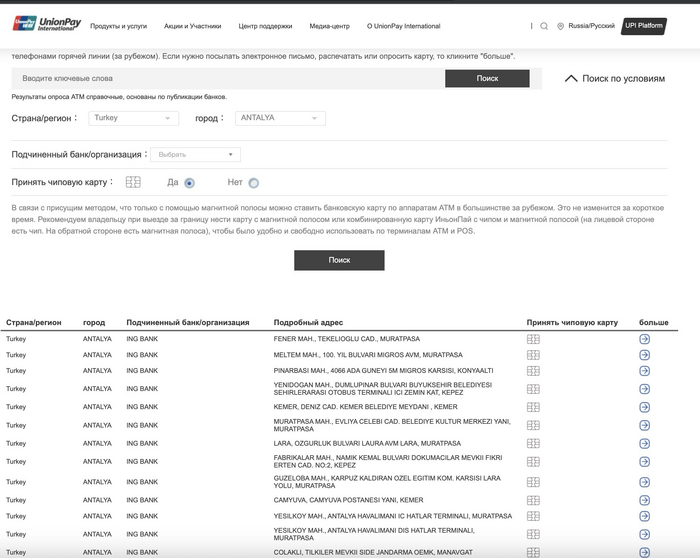Open the город dropdown showing ANTALYA
The height and width of the screenshot is (558, 700).
click(x=280, y=118)
